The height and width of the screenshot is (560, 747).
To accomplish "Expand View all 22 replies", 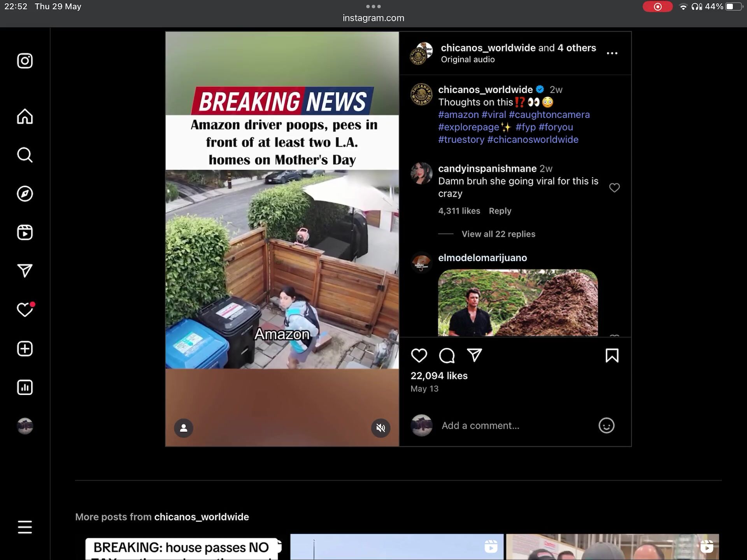I will tap(498, 234).
